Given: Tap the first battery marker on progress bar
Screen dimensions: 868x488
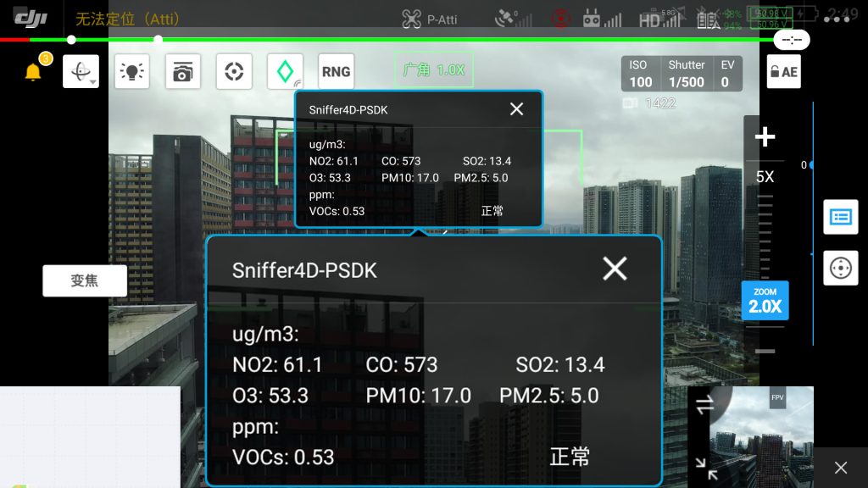Looking at the screenshot, I should 71,40.
